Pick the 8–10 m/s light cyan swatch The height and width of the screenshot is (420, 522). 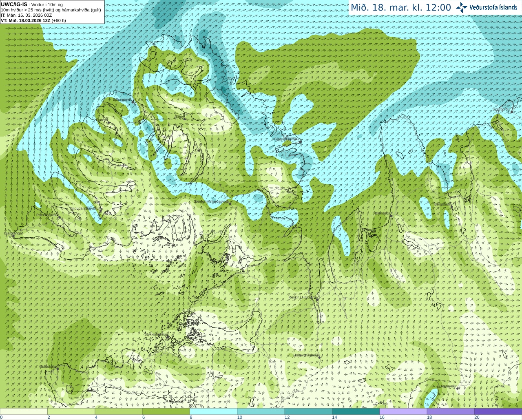[x=213, y=411]
